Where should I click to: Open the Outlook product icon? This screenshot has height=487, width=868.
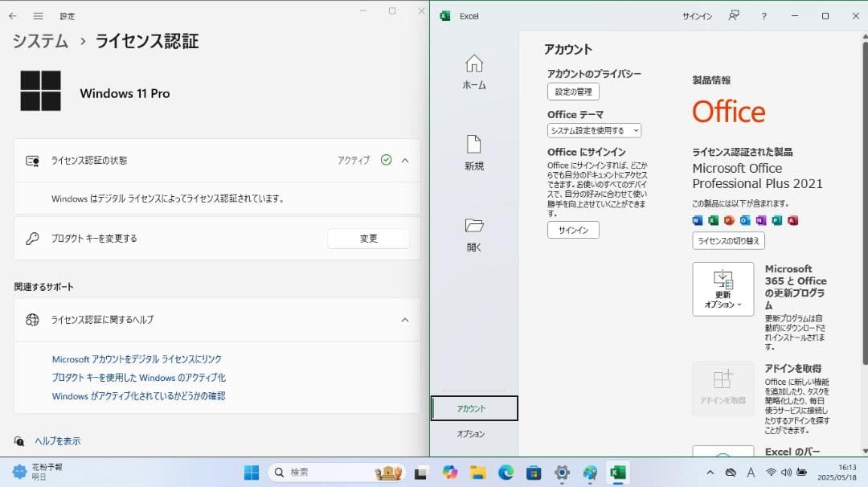[x=746, y=220]
